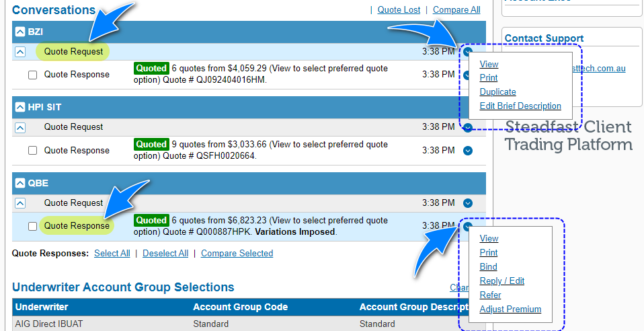
Task: Choose Duplicate in BZI request menu
Action: (x=497, y=91)
